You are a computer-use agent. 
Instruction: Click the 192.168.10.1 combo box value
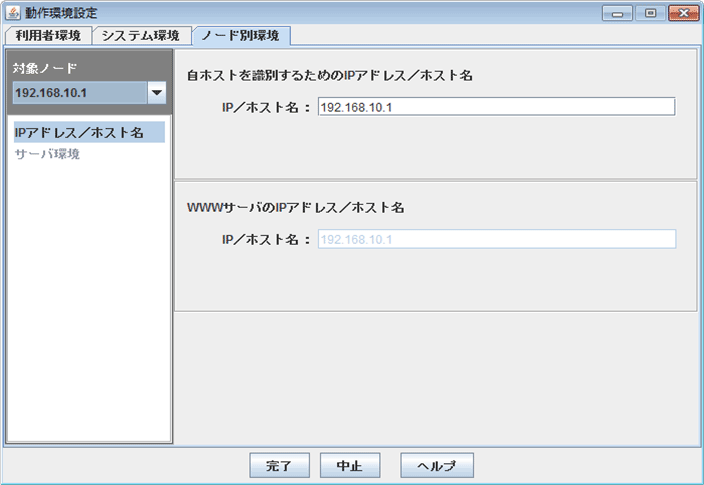pyautogui.click(x=77, y=93)
